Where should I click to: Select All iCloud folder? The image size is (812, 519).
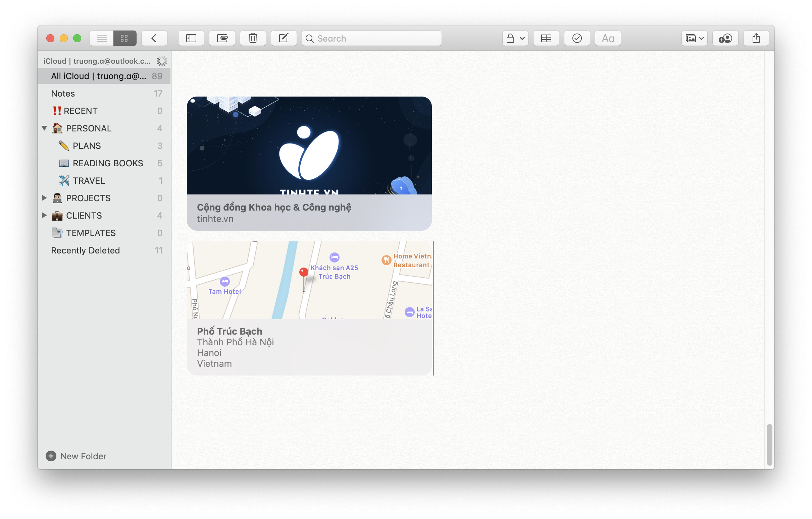click(x=104, y=76)
